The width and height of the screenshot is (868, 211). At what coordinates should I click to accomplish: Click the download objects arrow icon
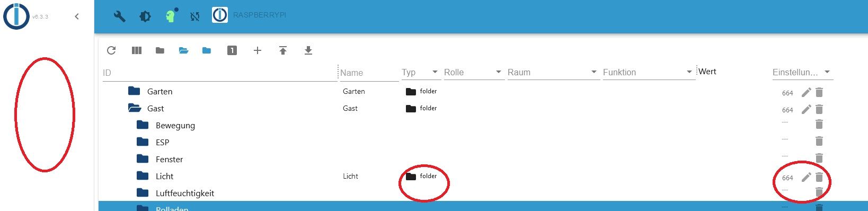pos(308,50)
